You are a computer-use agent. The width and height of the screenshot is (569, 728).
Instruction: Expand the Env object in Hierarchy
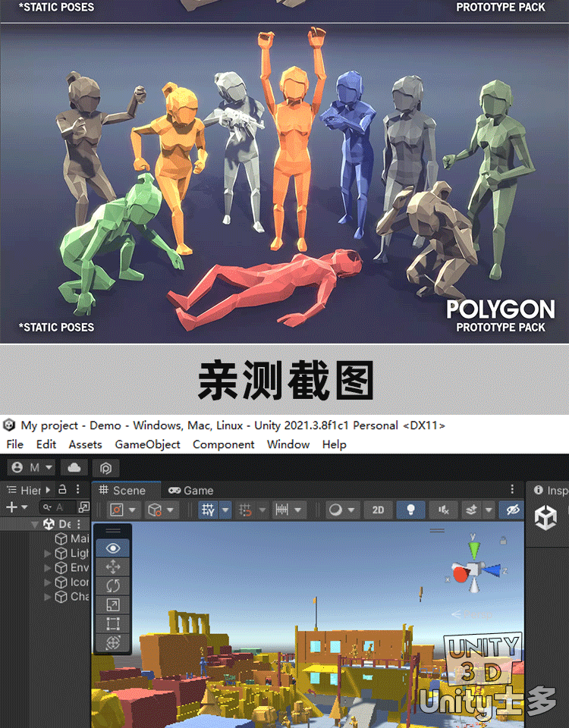click(47, 568)
